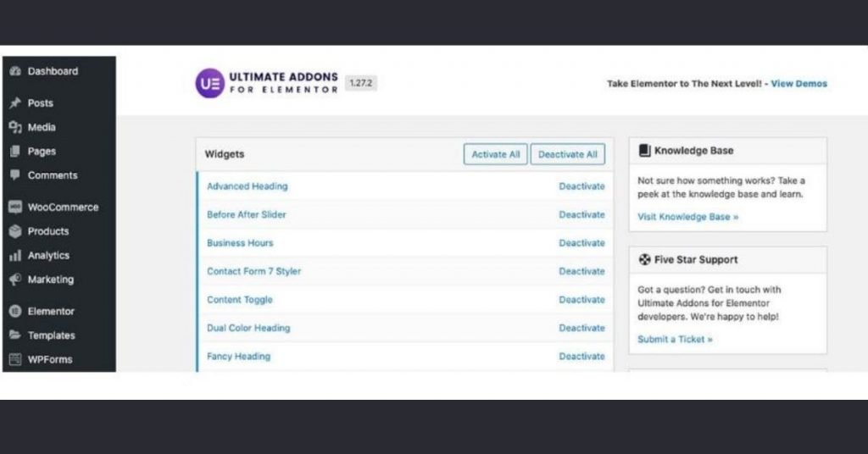Viewport: 868px width, 454px height.
Task: Click the Knowledge Base book icon
Action: pos(644,151)
